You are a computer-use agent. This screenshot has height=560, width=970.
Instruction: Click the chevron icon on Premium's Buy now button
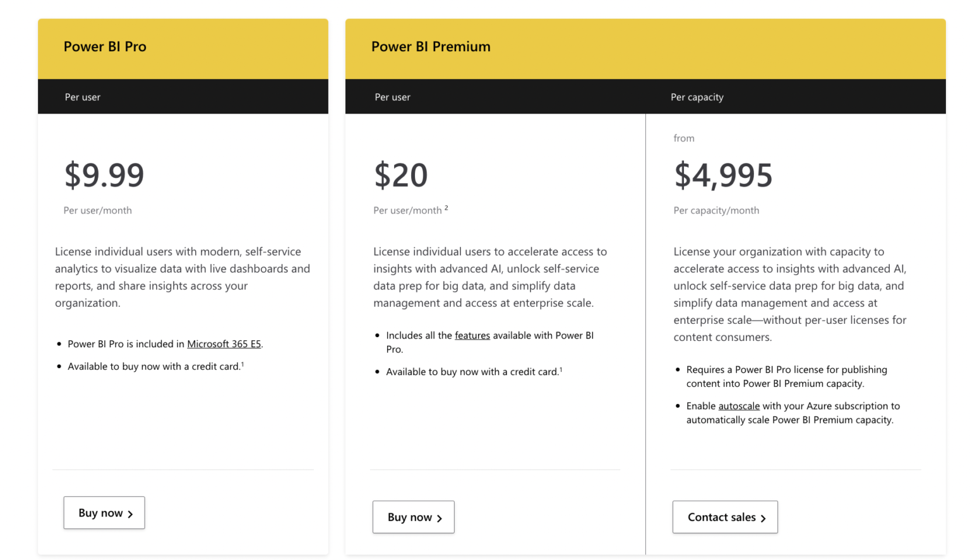click(x=439, y=517)
